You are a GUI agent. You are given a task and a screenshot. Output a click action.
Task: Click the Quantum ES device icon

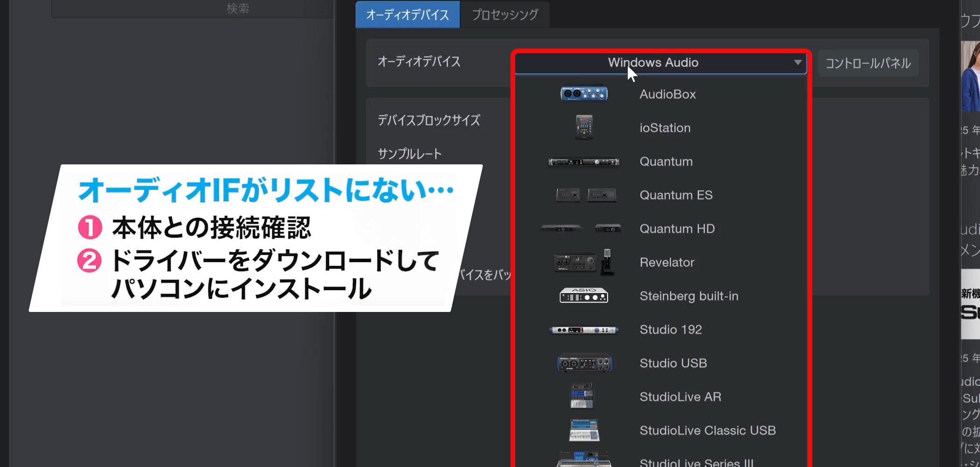click(586, 195)
